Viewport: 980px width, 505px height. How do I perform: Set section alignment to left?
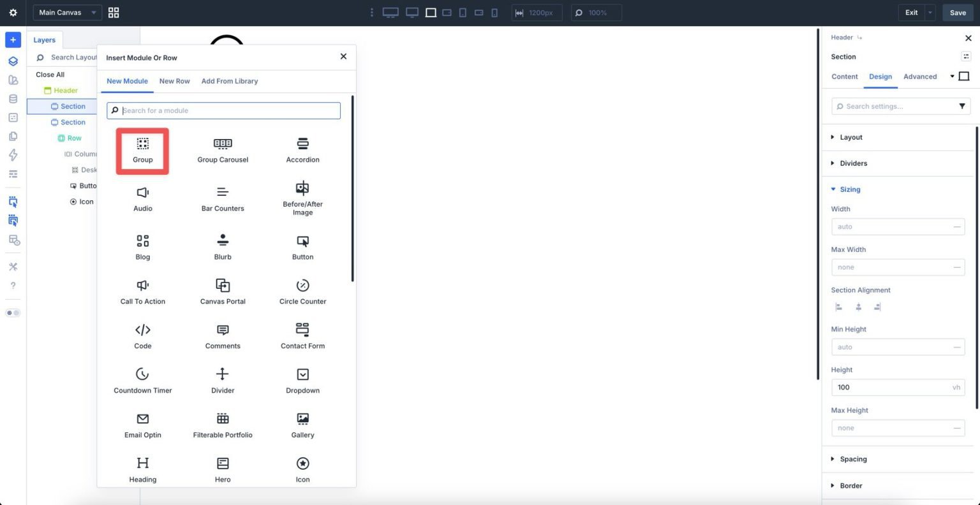pos(839,307)
